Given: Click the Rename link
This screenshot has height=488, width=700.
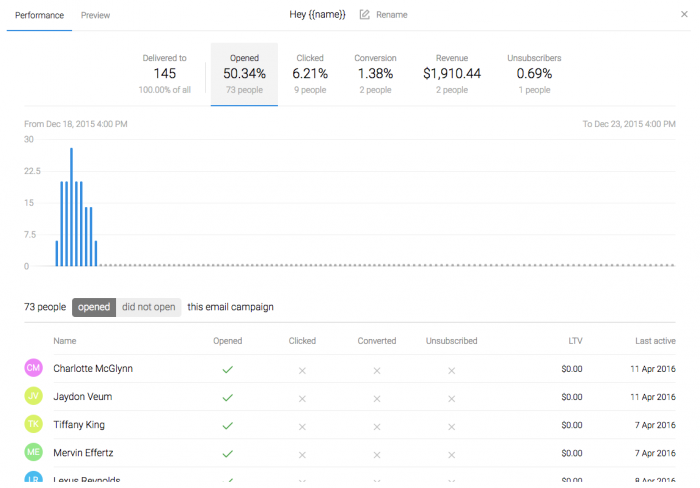Looking at the screenshot, I should click(391, 15).
